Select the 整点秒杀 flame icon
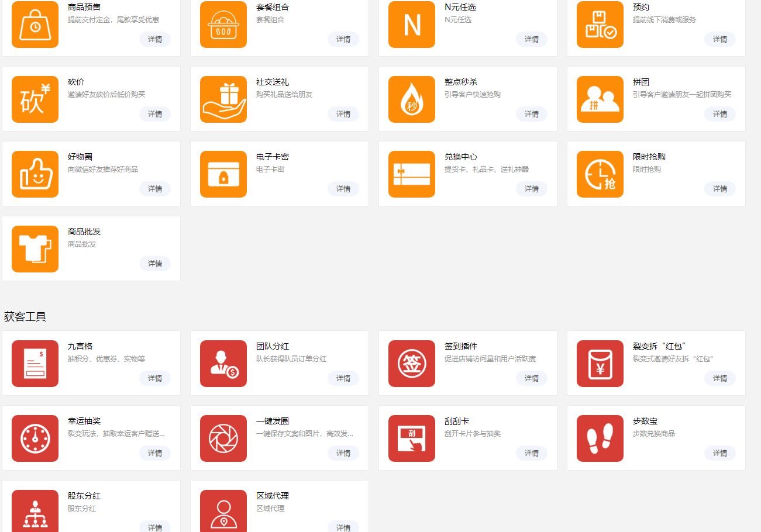Screen dimensions: 761x532 412,99
